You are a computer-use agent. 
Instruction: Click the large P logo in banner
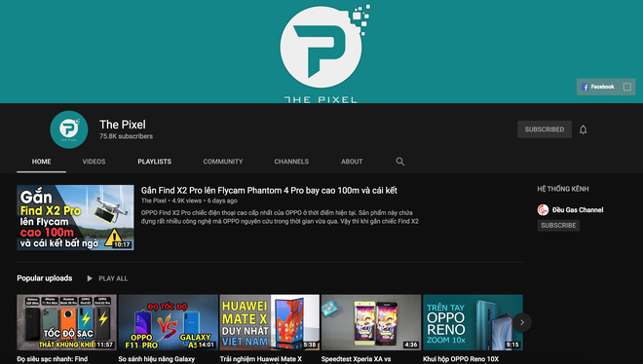tap(321, 47)
